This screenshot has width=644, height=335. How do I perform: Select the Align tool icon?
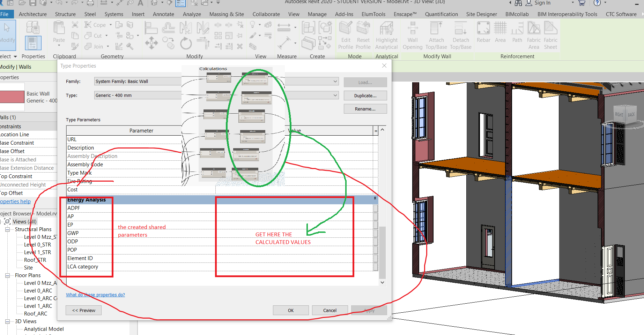point(151,28)
